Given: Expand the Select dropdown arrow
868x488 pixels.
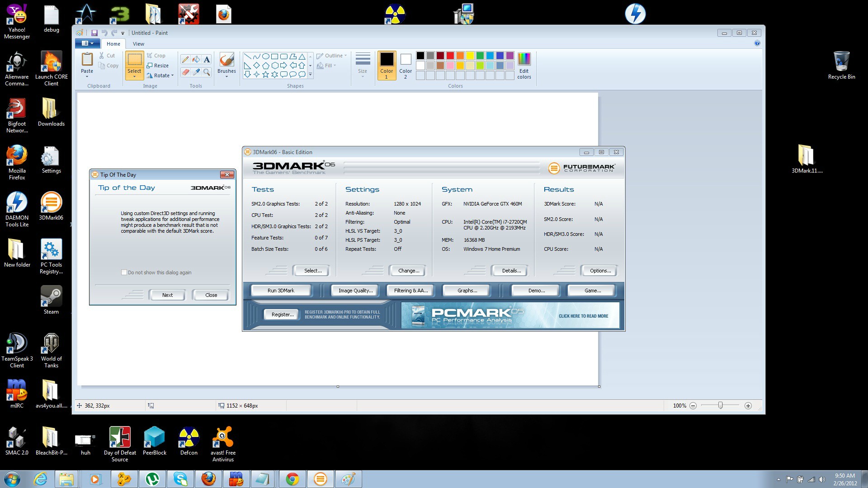Looking at the screenshot, I should (134, 76).
